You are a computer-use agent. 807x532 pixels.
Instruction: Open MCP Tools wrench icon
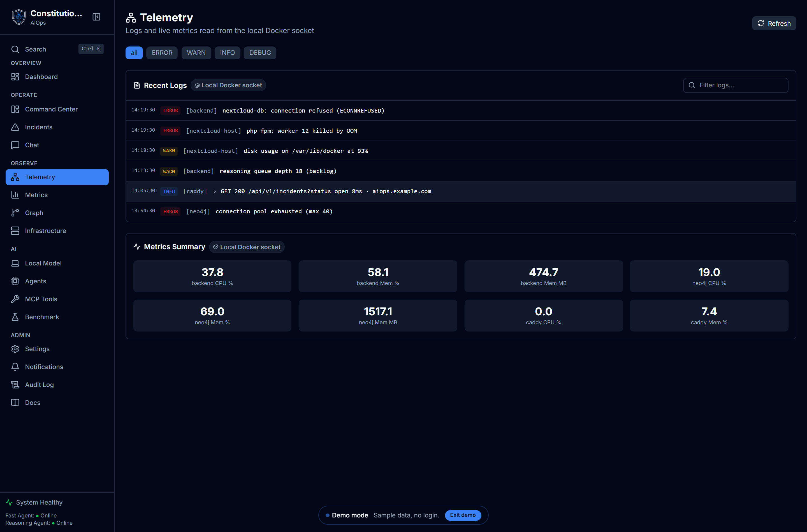[x=15, y=299]
